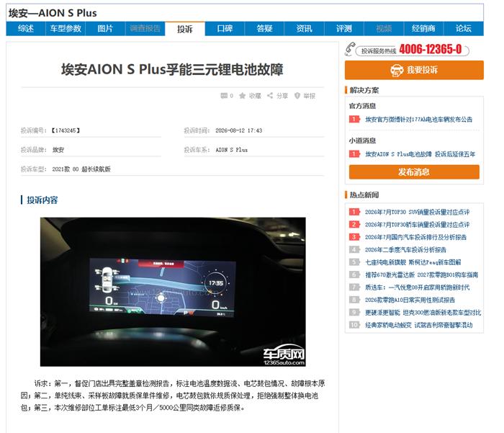Click the car icon on 我要投诉 button
Image resolution: width=504 pixels, height=433 pixels.
[397, 70]
